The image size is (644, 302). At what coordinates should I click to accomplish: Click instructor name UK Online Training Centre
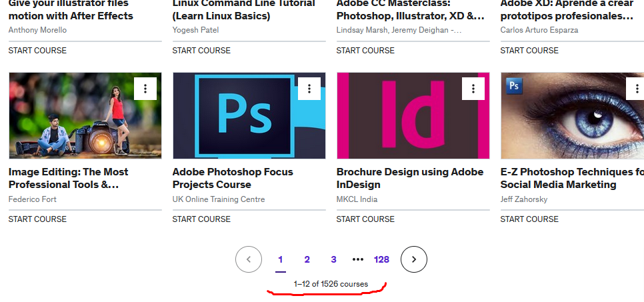tap(219, 199)
